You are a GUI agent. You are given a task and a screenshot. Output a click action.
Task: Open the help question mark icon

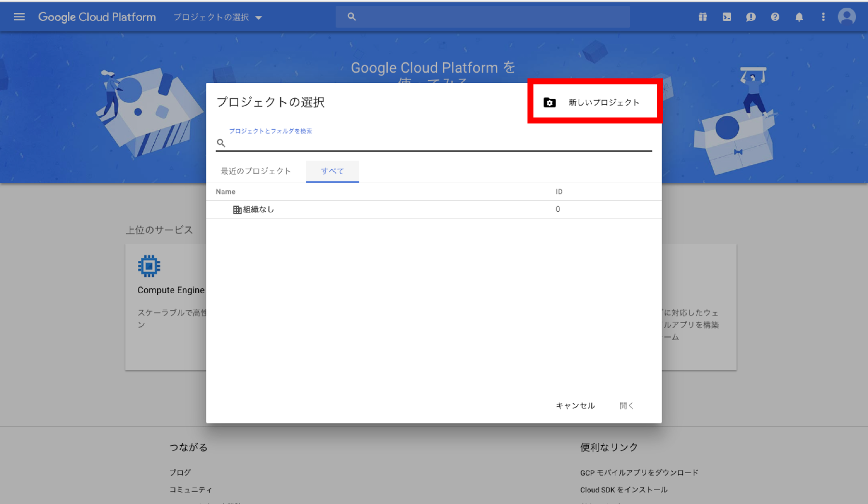[775, 16]
